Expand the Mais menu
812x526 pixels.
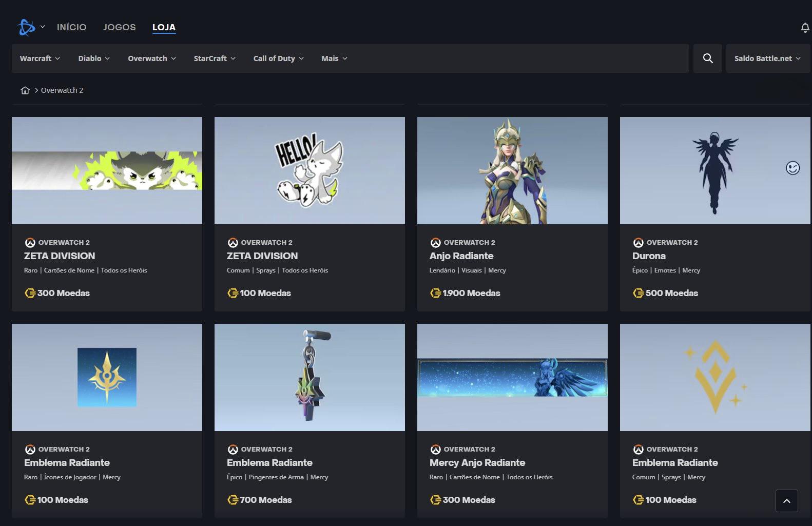(334, 59)
